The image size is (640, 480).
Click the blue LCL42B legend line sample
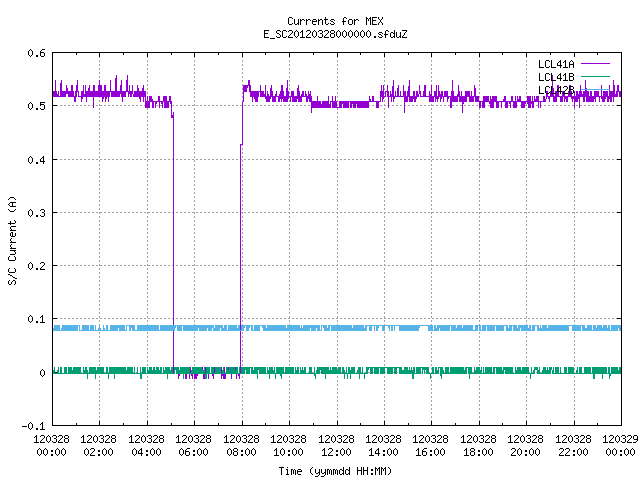tap(595, 89)
